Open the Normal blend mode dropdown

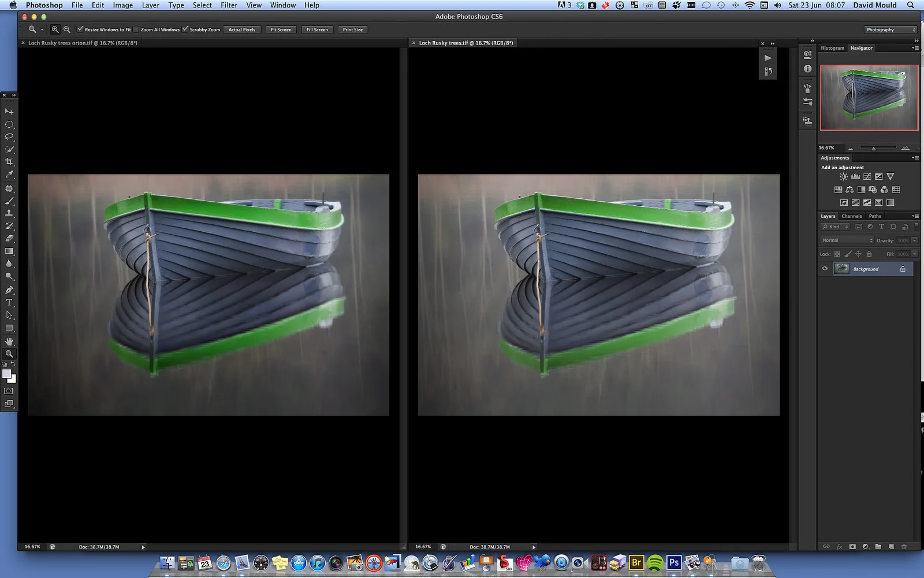(x=847, y=240)
